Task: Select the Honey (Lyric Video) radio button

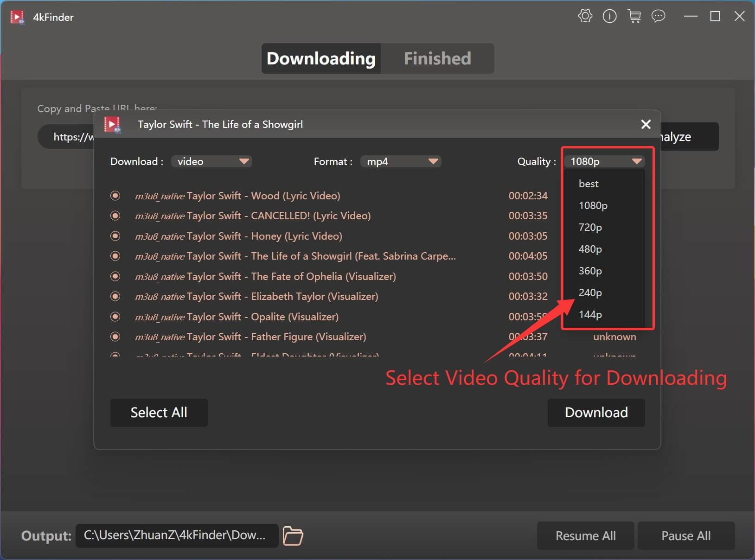Action: click(115, 236)
